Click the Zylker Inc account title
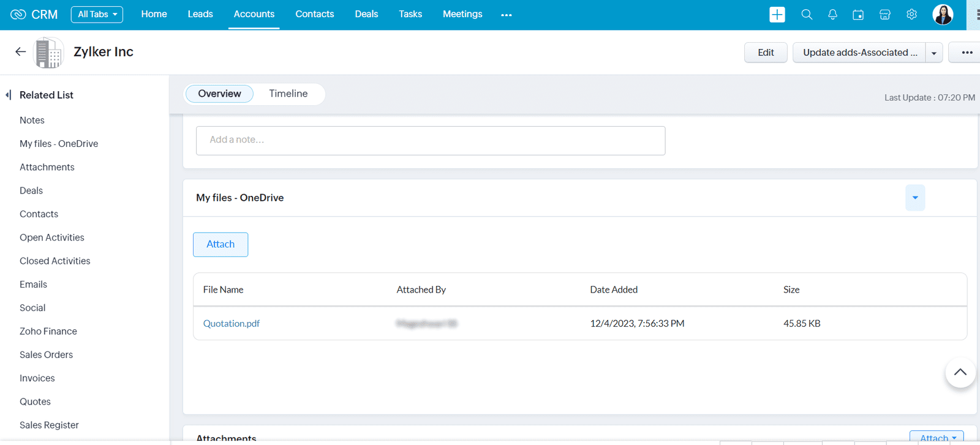 104,52
